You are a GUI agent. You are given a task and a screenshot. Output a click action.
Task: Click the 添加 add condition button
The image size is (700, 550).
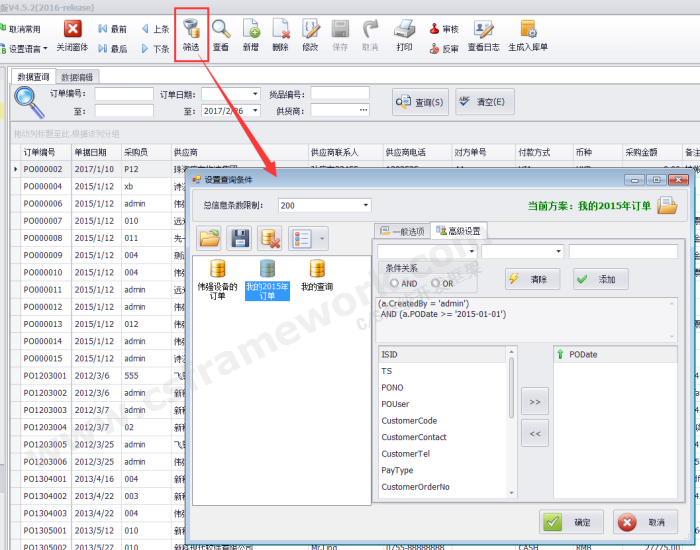600,279
